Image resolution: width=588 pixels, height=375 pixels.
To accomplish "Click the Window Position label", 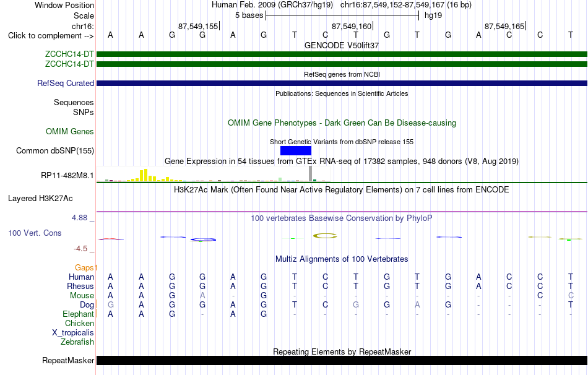I will [x=64, y=5].
